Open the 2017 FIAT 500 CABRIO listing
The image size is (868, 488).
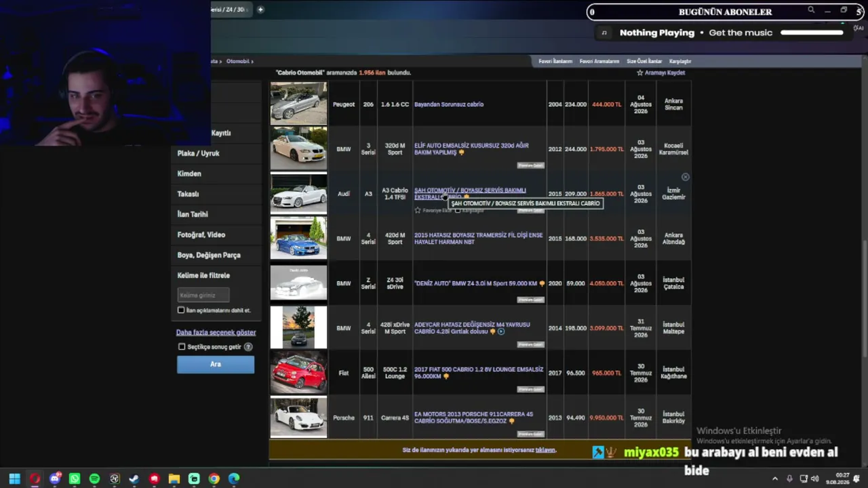(479, 373)
